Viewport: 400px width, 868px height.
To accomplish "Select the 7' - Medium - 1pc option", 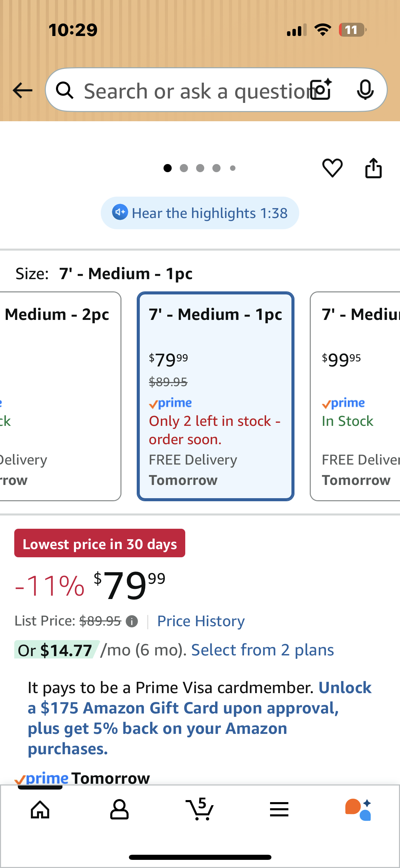I will [x=215, y=396].
